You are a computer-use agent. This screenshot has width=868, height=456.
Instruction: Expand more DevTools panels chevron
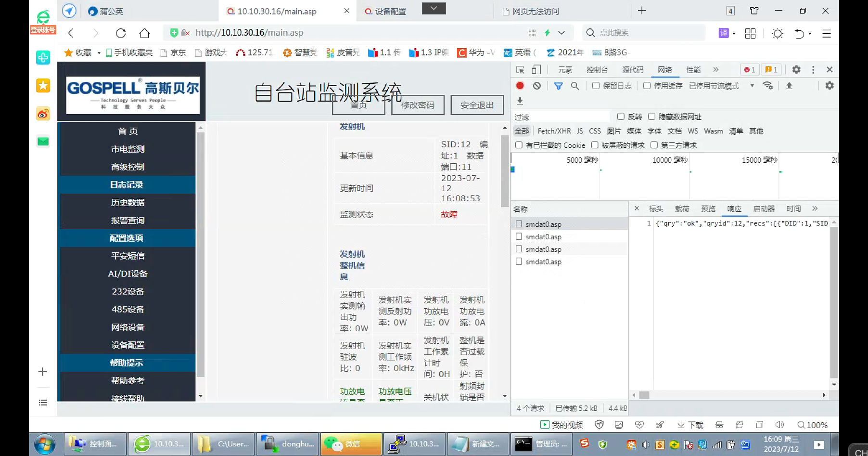pos(716,70)
